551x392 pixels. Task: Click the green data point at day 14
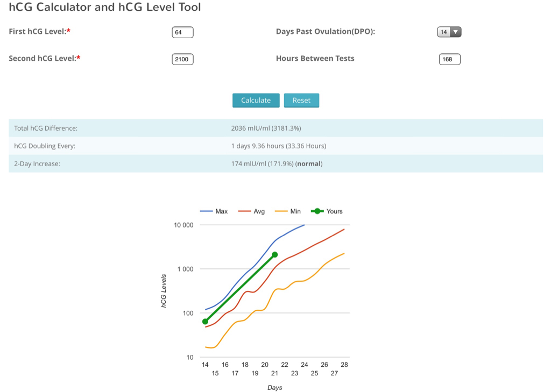[205, 322]
